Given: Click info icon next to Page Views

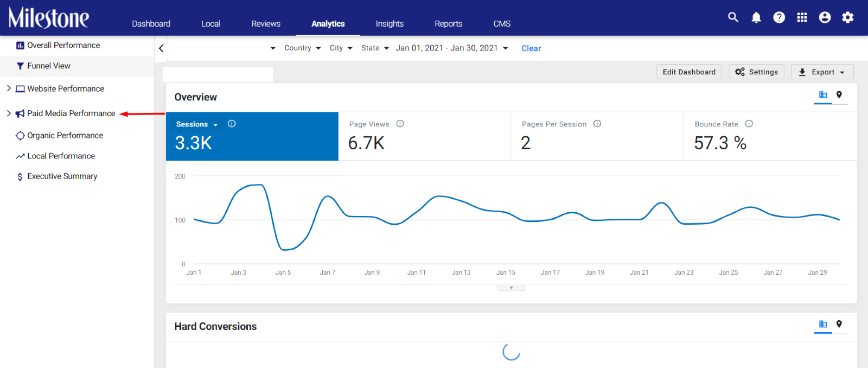Looking at the screenshot, I should pos(400,124).
